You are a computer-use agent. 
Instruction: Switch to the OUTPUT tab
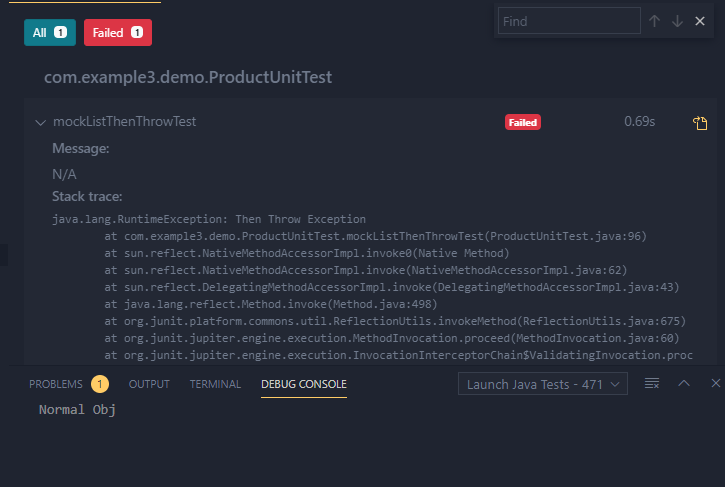click(x=149, y=384)
